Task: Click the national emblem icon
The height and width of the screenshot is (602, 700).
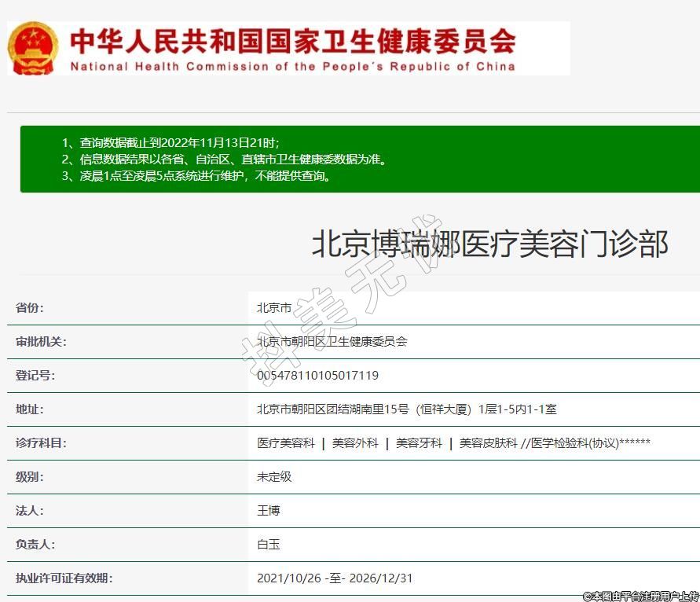Action: (33, 48)
